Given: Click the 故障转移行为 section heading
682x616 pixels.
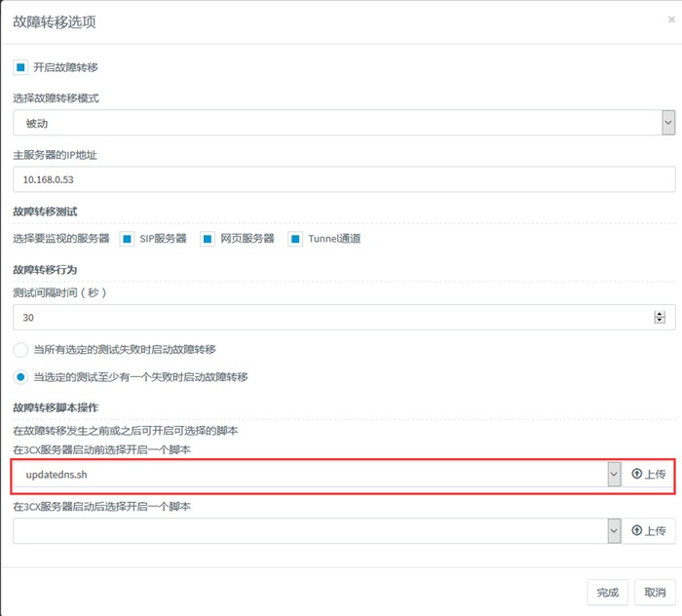Looking at the screenshot, I should point(45,270).
